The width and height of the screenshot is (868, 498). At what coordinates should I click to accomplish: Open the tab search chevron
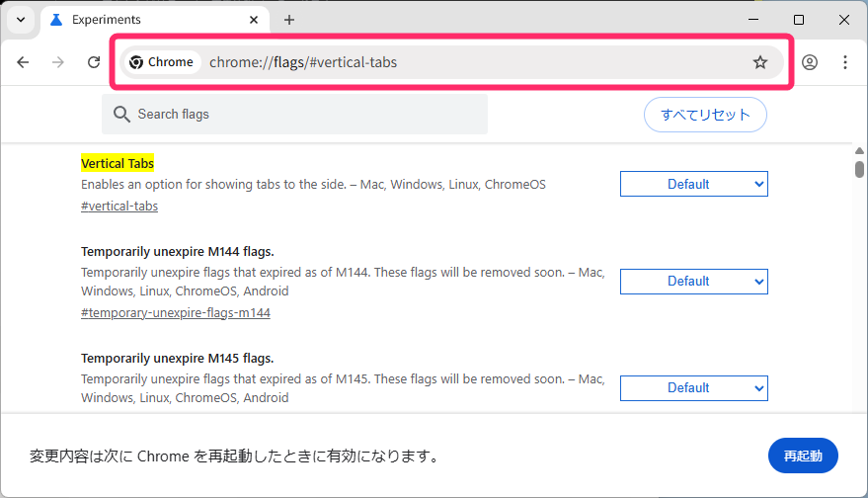[x=21, y=20]
